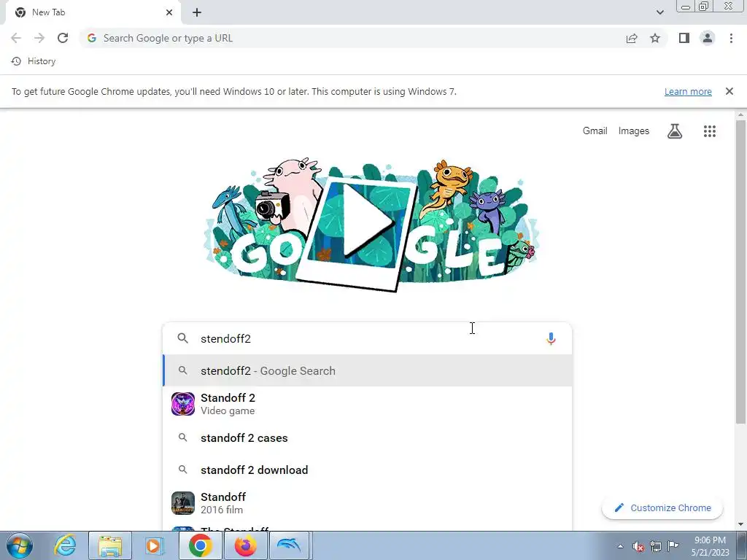Open Chrome's three-dot menu

[x=731, y=38]
